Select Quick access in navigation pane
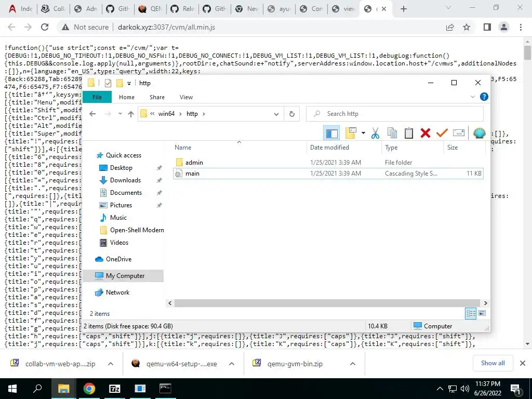 coord(124,155)
